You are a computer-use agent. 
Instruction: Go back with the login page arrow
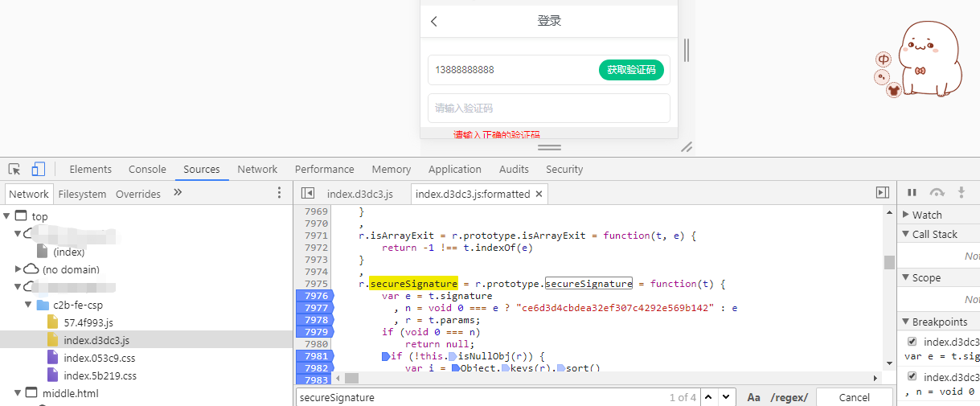434,22
